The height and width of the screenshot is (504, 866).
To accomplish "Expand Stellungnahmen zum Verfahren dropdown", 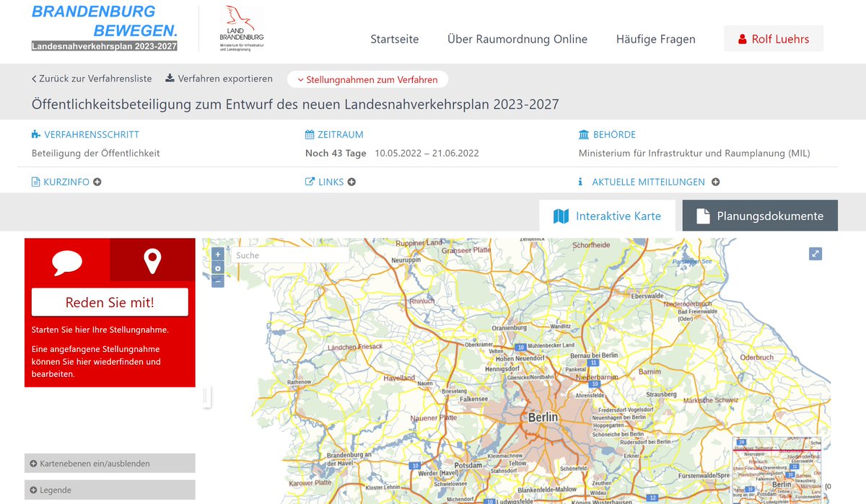I will point(367,79).
